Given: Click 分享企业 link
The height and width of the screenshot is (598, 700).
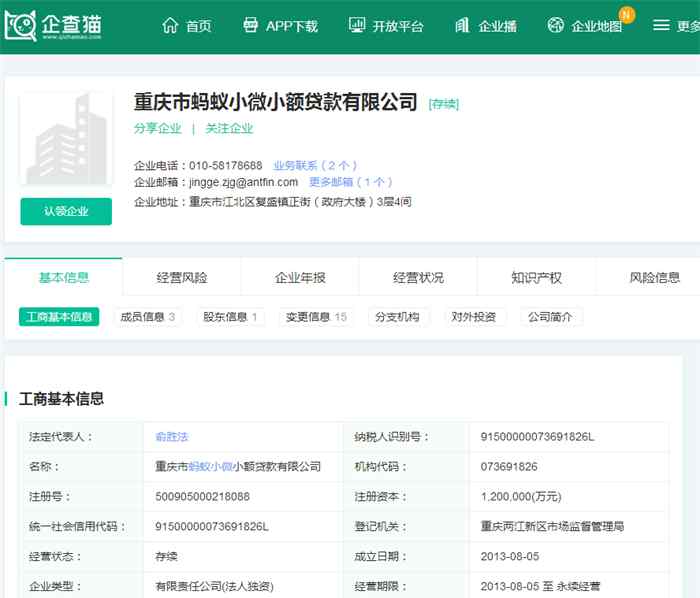Looking at the screenshot, I should (x=158, y=129).
